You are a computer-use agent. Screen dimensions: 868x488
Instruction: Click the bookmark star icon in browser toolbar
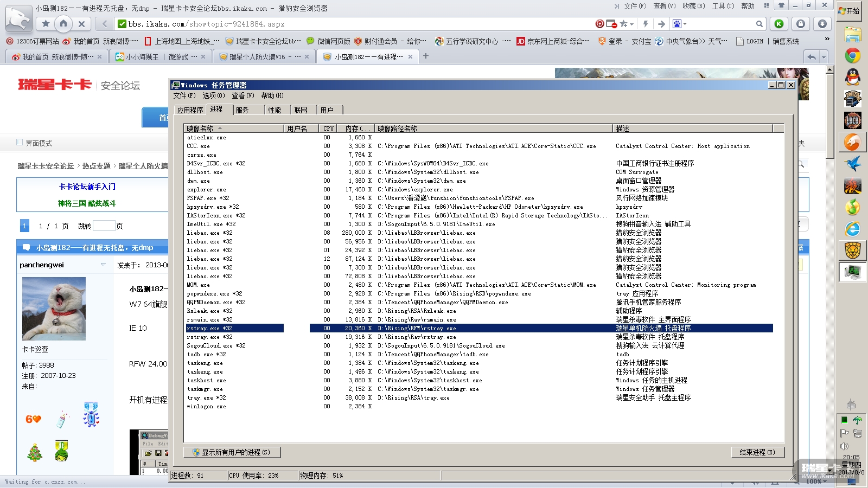click(x=46, y=24)
